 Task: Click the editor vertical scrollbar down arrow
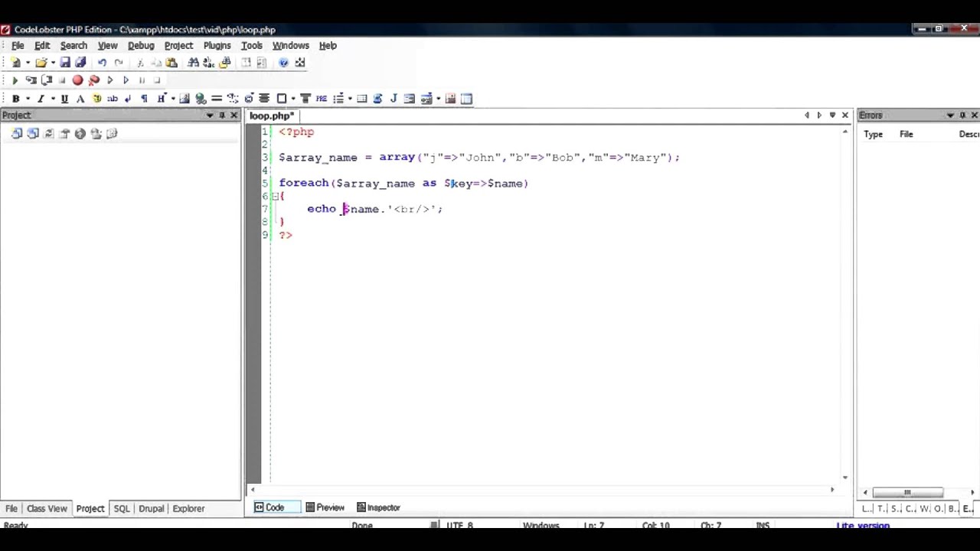pos(845,477)
